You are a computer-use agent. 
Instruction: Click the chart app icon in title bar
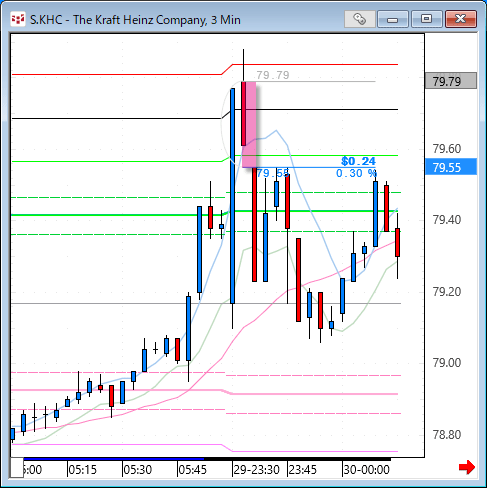(18, 19)
